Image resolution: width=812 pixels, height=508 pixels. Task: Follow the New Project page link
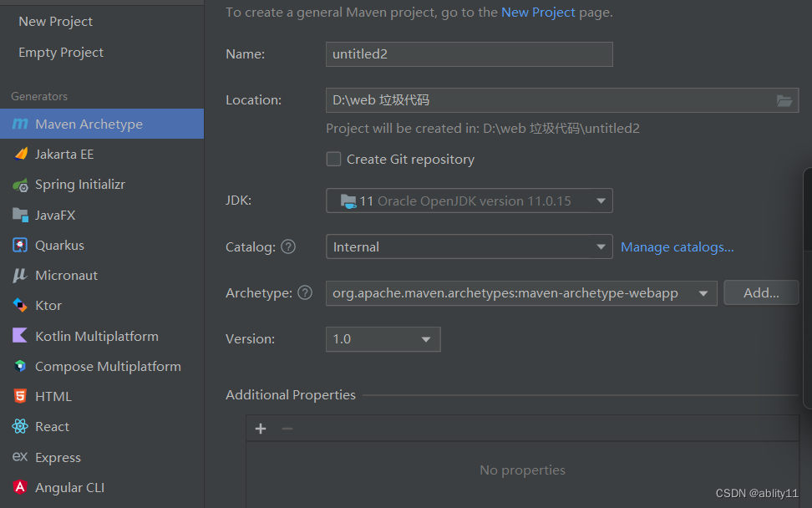click(x=538, y=12)
